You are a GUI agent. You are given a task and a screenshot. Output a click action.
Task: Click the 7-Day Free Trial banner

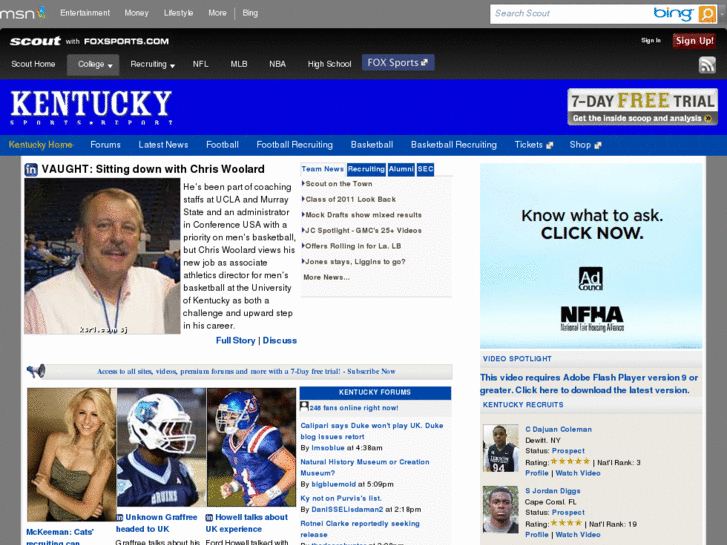point(642,107)
